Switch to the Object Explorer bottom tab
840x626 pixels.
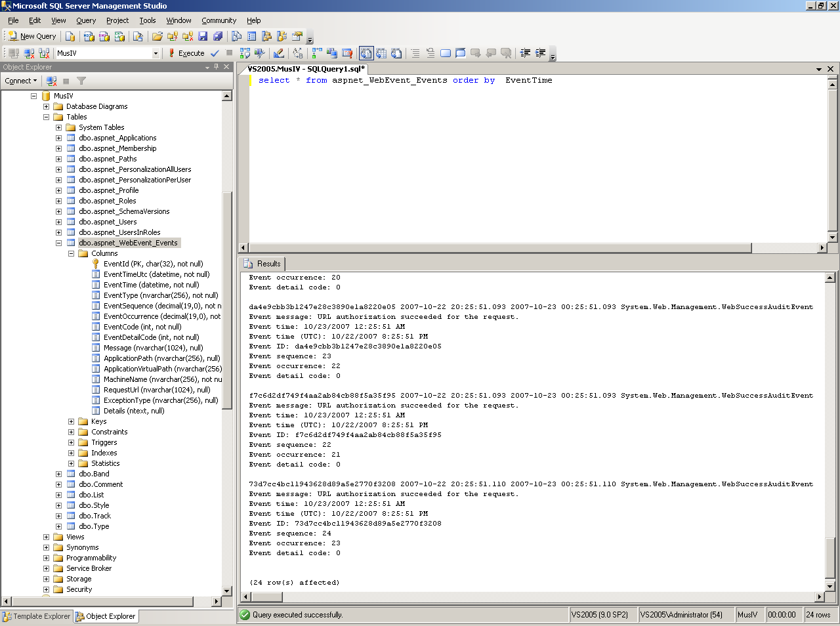[106, 616]
